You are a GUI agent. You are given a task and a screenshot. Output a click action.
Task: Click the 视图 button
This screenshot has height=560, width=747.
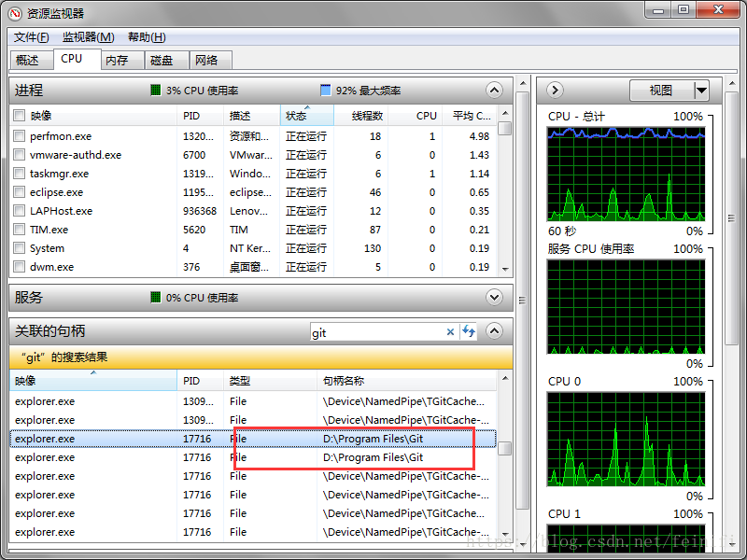click(661, 91)
